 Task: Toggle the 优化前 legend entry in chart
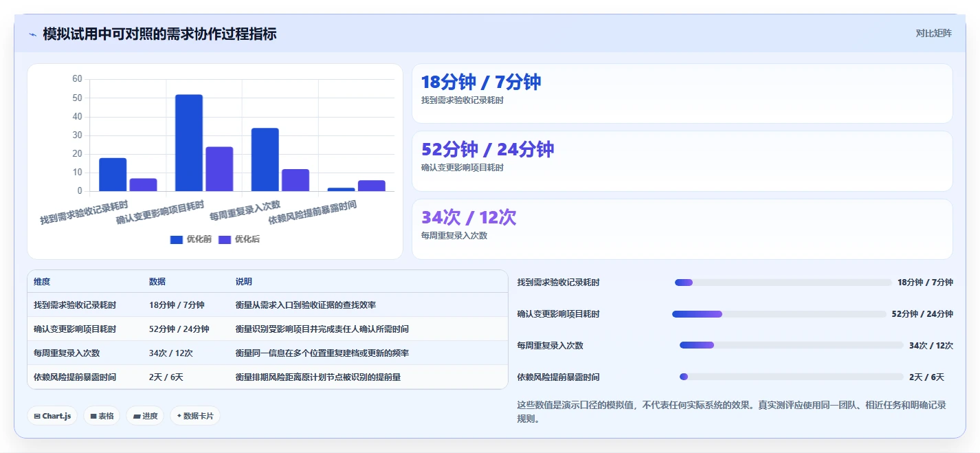pos(190,239)
